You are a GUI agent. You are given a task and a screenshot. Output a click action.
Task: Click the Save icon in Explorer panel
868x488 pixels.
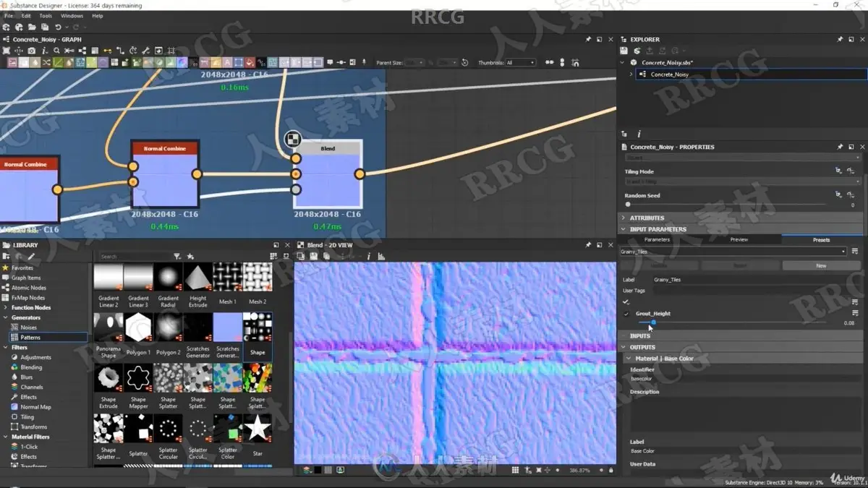(x=624, y=51)
